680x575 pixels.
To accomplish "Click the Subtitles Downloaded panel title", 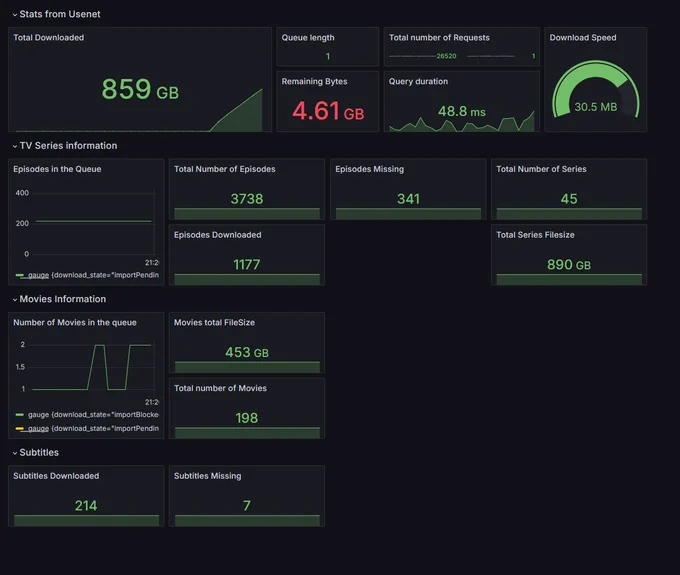I will click(56, 476).
